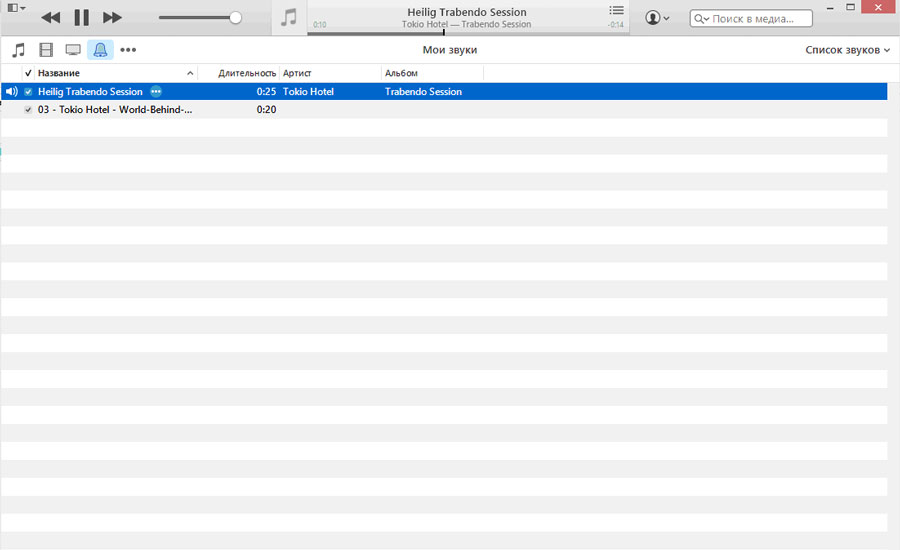The image size is (900, 550).
Task: Adjust the volume slider knob
Action: click(x=235, y=18)
